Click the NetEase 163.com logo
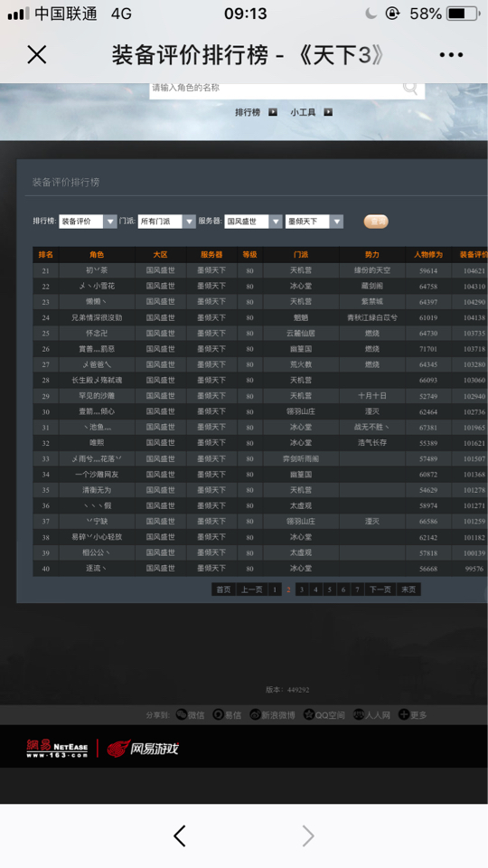 pos(57,749)
